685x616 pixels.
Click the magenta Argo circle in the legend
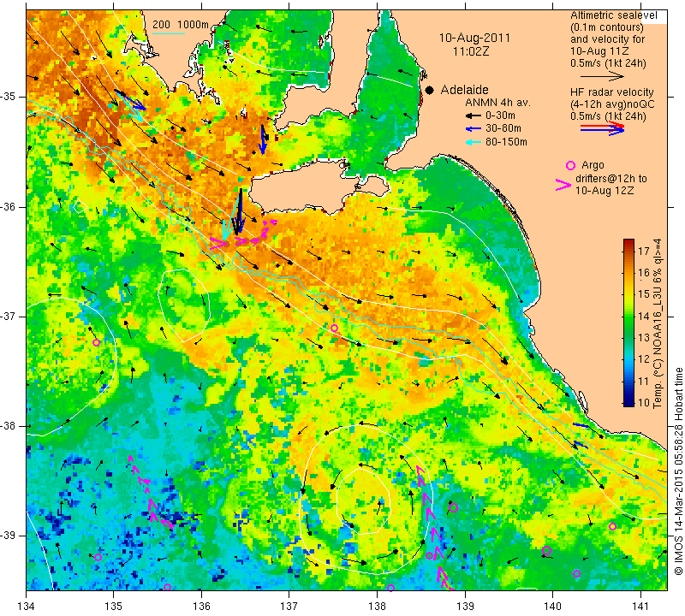570,165
